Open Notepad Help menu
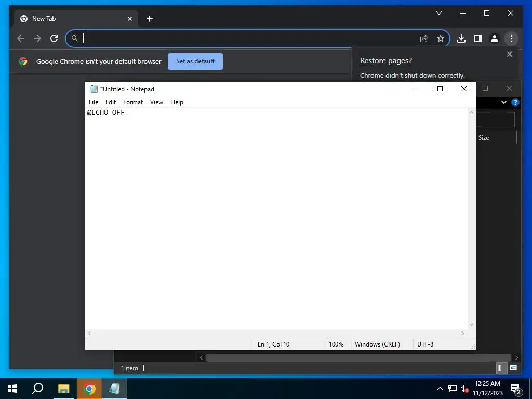The image size is (532, 399). pos(177,102)
